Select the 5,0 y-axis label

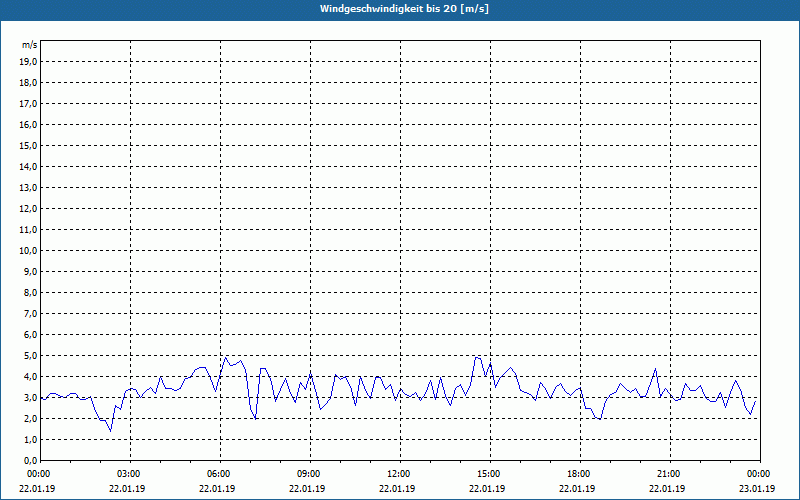(x=30, y=355)
